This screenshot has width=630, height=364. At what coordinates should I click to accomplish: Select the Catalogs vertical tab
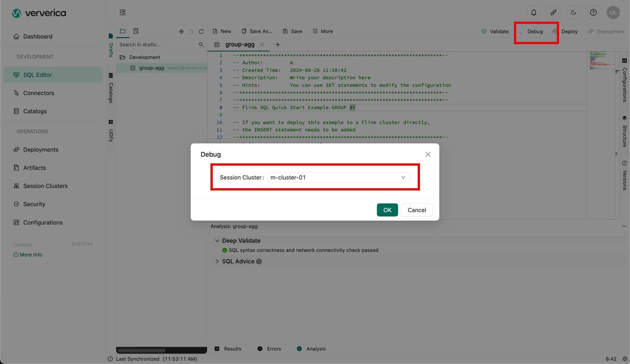tap(111, 88)
